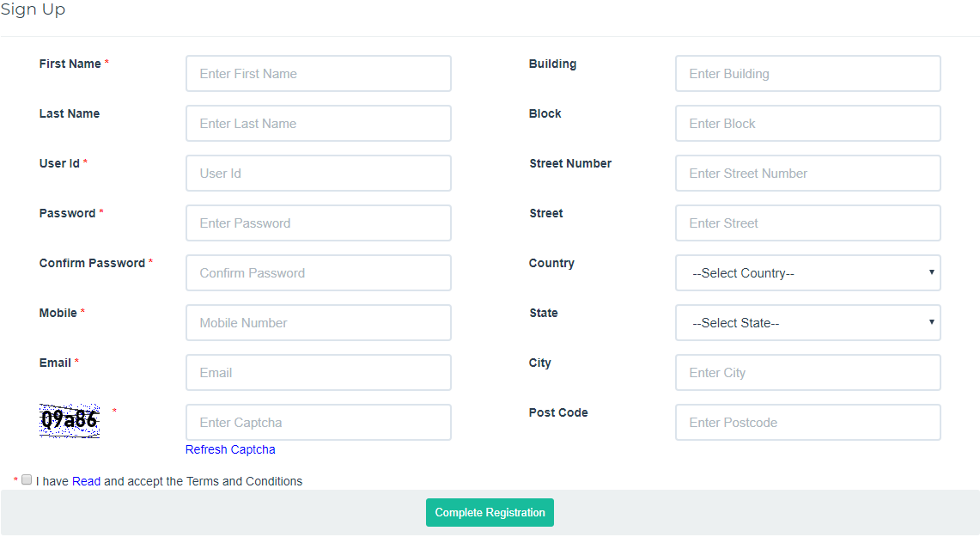The image size is (980, 537).
Task: Select the User Id input box
Action: coord(318,173)
